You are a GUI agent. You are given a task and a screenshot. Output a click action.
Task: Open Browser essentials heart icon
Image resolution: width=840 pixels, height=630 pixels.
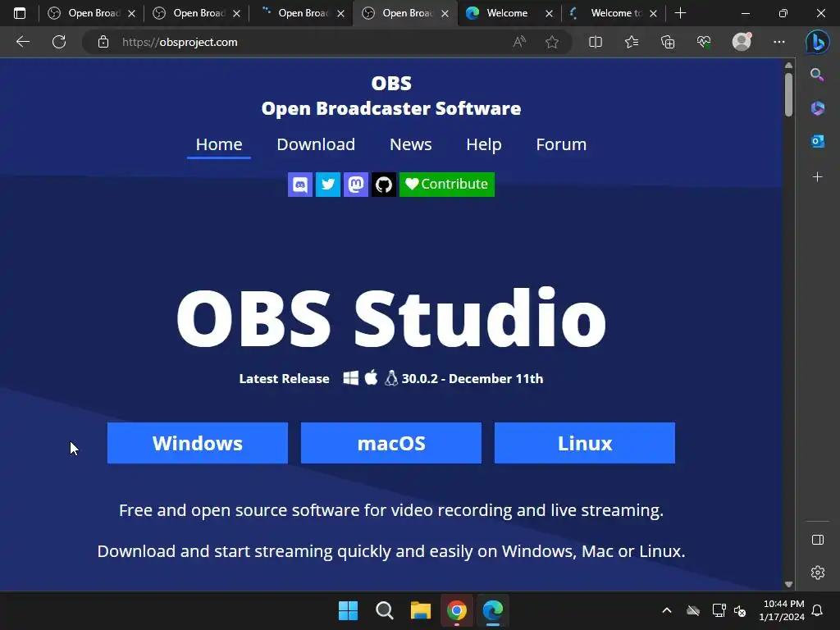click(704, 42)
